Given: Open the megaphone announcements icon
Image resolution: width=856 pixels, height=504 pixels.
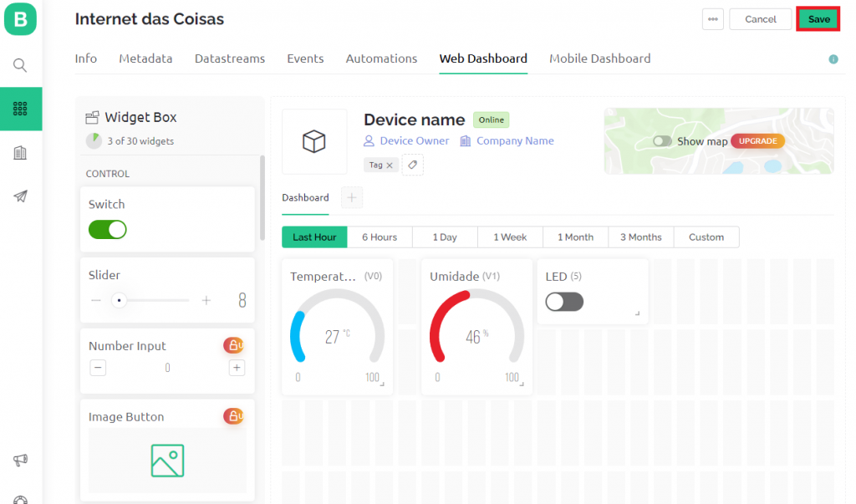Looking at the screenshot, I should point(20,460).
